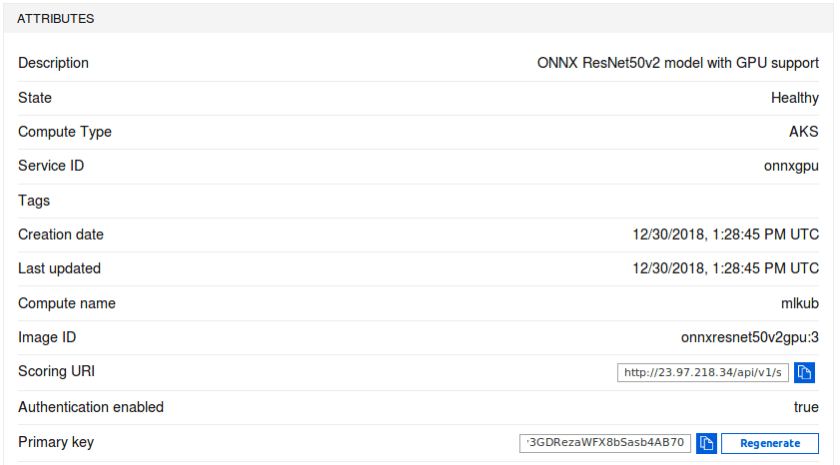840x465 pixels.
Task: Click the Description label
Action: pyautogui.click(x=53, y=63)
